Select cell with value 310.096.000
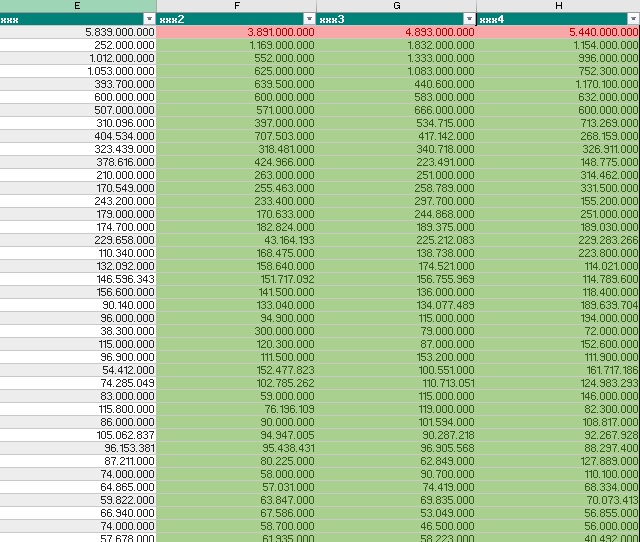Image resolution: width=640 pixels, height=542 pixels. [78, 123]
